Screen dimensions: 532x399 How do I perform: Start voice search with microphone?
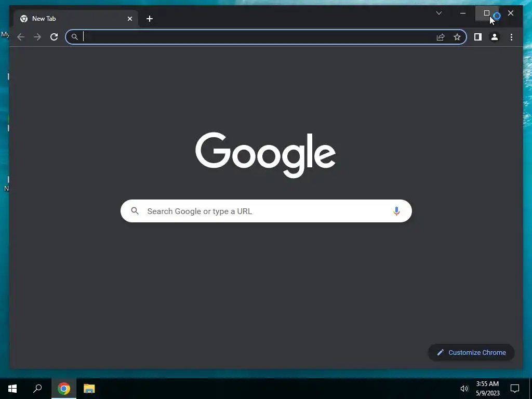pyautogui.click(x=396, y=211)
